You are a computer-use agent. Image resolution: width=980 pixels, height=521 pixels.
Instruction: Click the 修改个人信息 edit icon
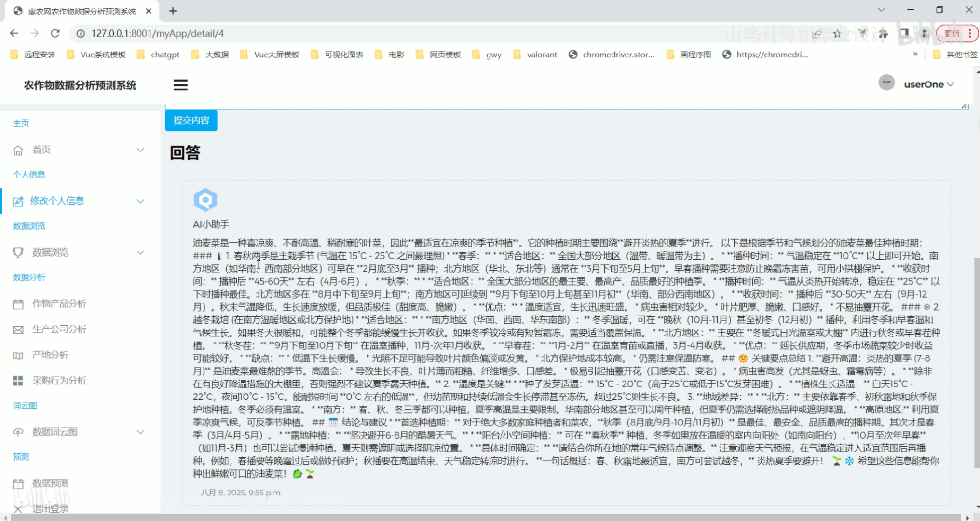click(18, 201)
